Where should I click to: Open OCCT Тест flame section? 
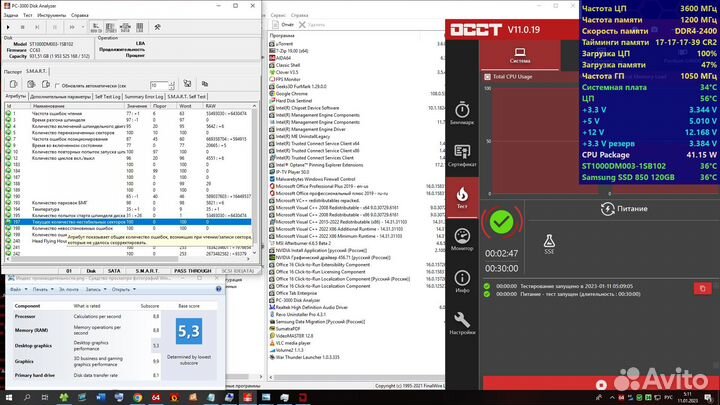click(x=462, y=197)
